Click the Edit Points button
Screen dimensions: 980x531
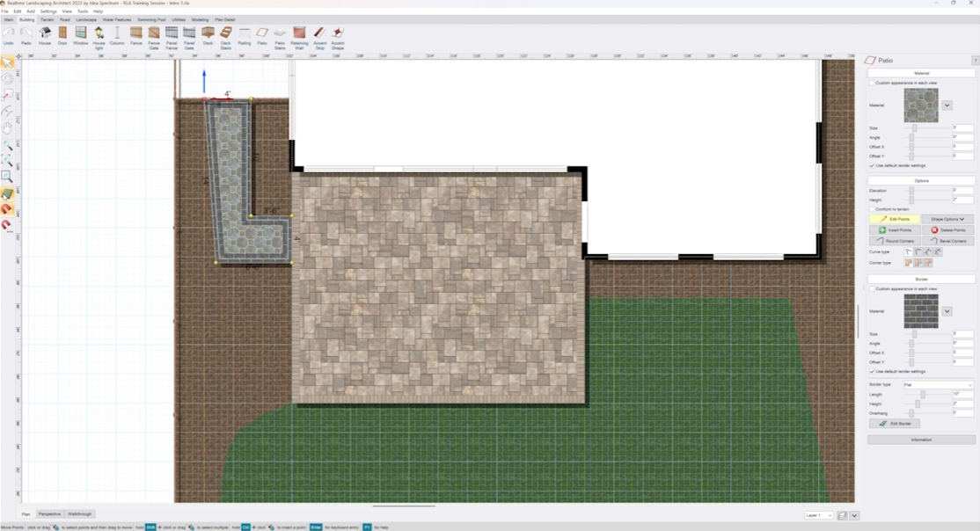click(x=895, y=219)
